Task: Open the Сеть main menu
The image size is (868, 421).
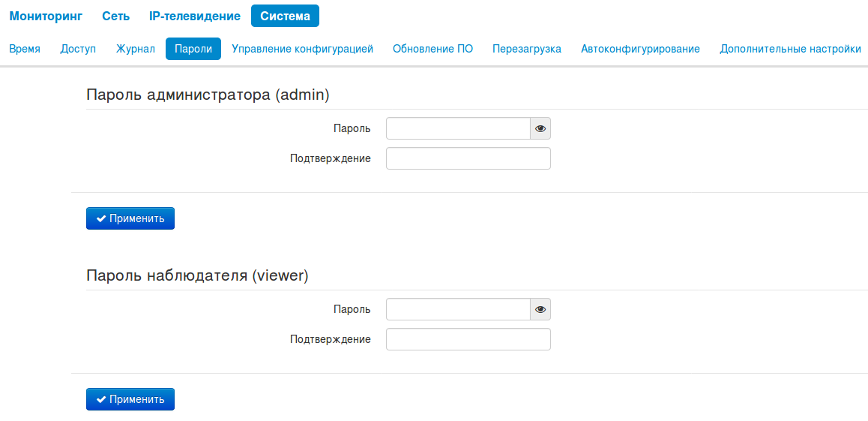Action: point(115,16)
